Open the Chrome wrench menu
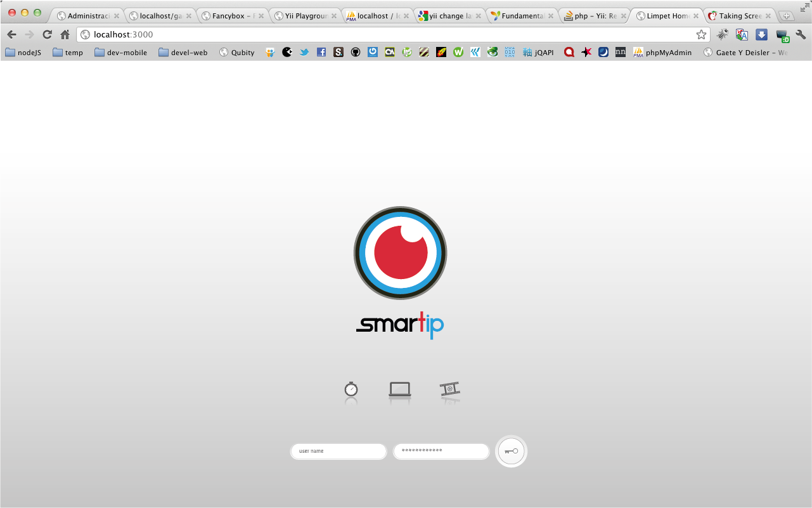The width and height of the screenshot is (812, 508). click(x=801, y=35)
